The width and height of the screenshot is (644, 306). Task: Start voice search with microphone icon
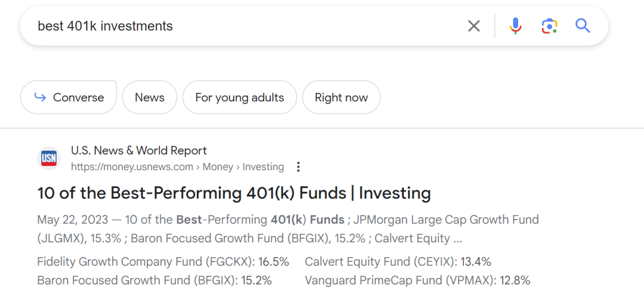click(516, 26)
